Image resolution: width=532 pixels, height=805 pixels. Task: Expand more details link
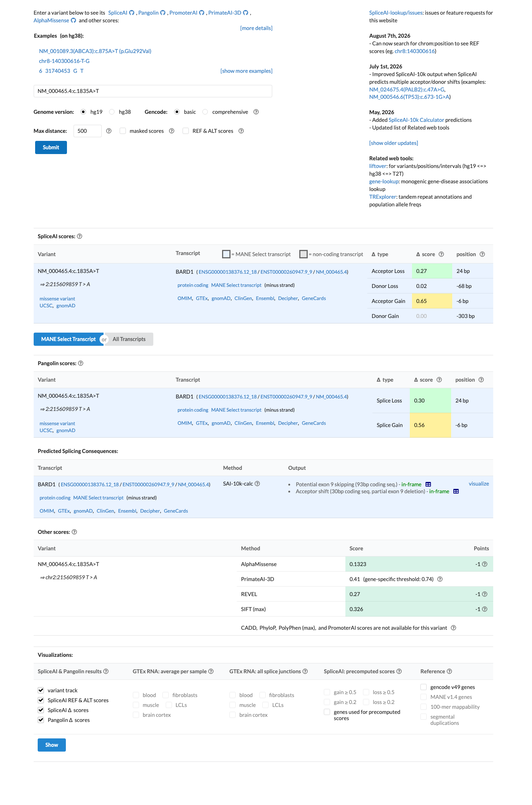[x=256, y=28]
